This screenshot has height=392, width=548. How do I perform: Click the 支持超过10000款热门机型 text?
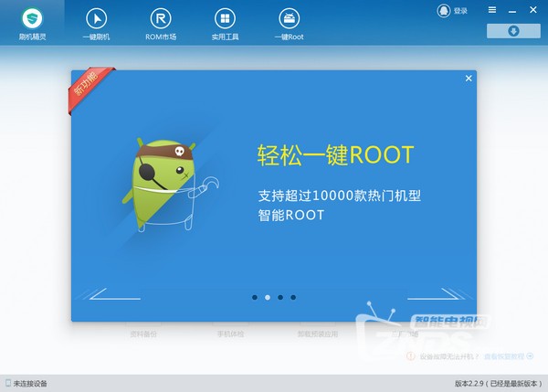tap(339, 196)
